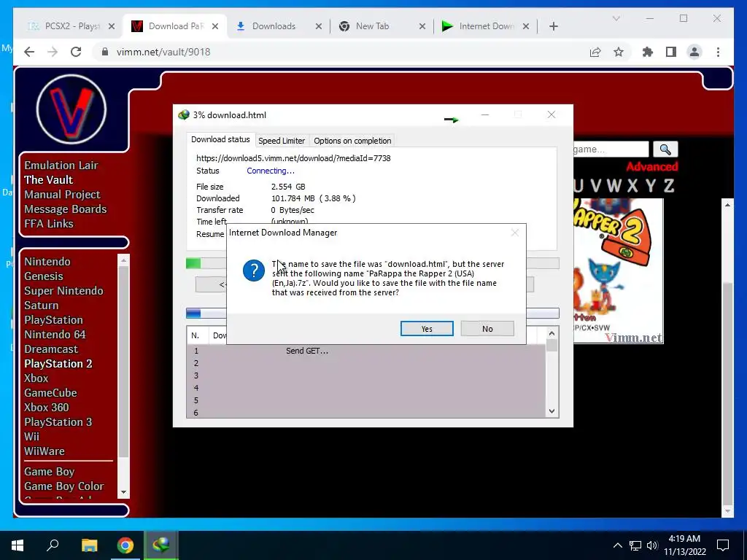The height and width of the screenshot is (560, 747).
Task: Open the Windows Start menu
Action: [18, 545]
